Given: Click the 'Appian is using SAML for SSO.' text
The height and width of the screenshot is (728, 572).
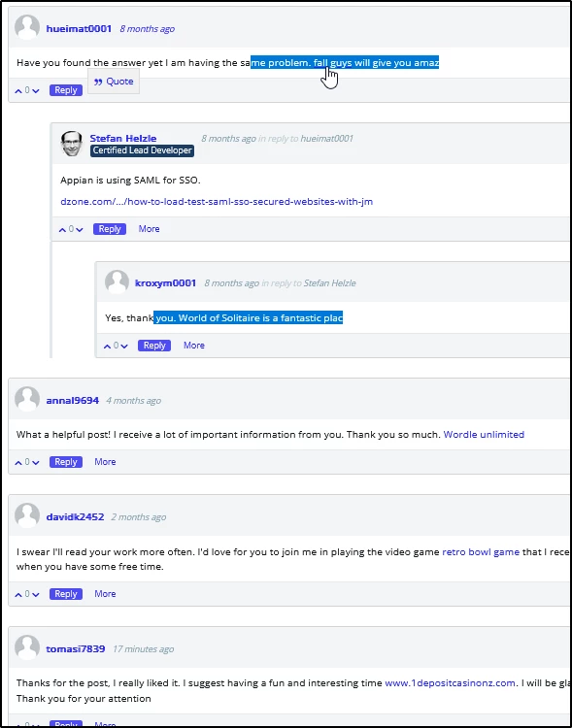Looking at the screenshot, I should (x=130, y=181).
